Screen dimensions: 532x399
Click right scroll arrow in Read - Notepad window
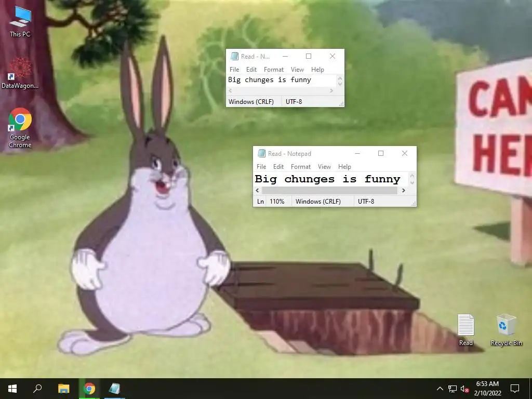pos(403,190)
